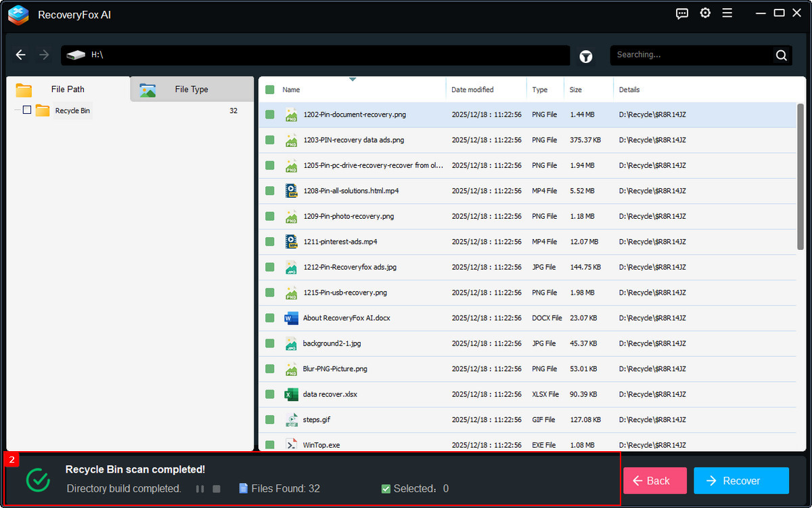Check the Recycle Bin folder checkbox
Screen dimensions: 812x508
point(27,110)
